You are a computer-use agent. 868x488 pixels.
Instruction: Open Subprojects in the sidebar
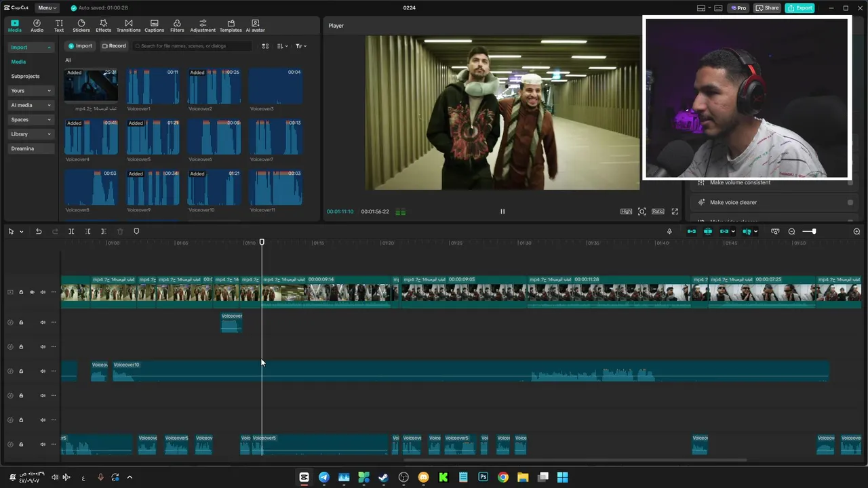coord(25,77)
